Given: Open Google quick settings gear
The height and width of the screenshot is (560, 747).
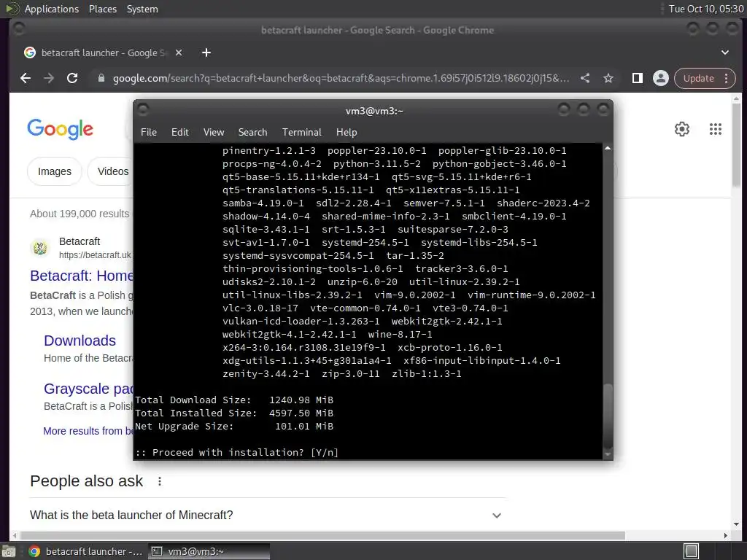Looking at the screenshot, I should pos(682,129).
